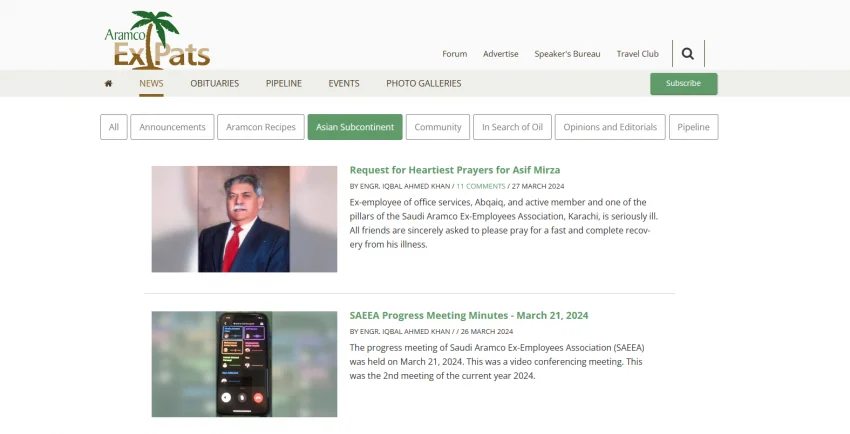Open Photo Galleries in navigation
This screenshot has width=850, height=434.
click(x=423, y=84)
